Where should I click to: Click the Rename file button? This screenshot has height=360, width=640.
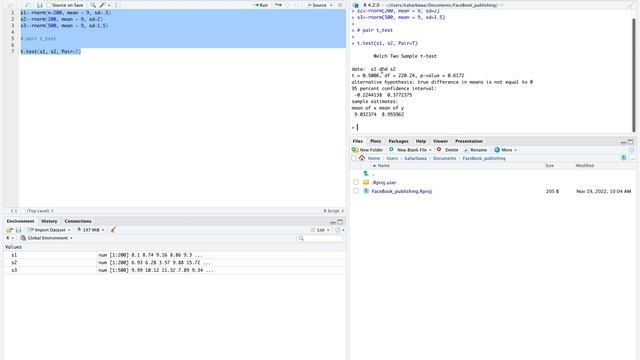coord(475,150)
